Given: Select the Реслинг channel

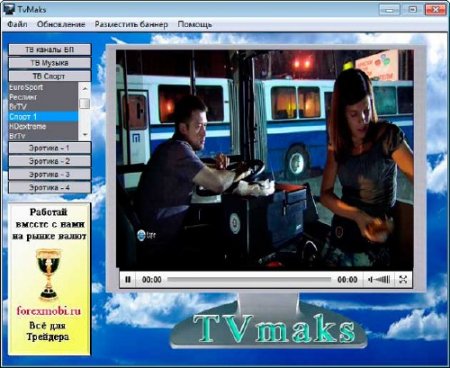Looking at the screenshot, I should point(43,97).
